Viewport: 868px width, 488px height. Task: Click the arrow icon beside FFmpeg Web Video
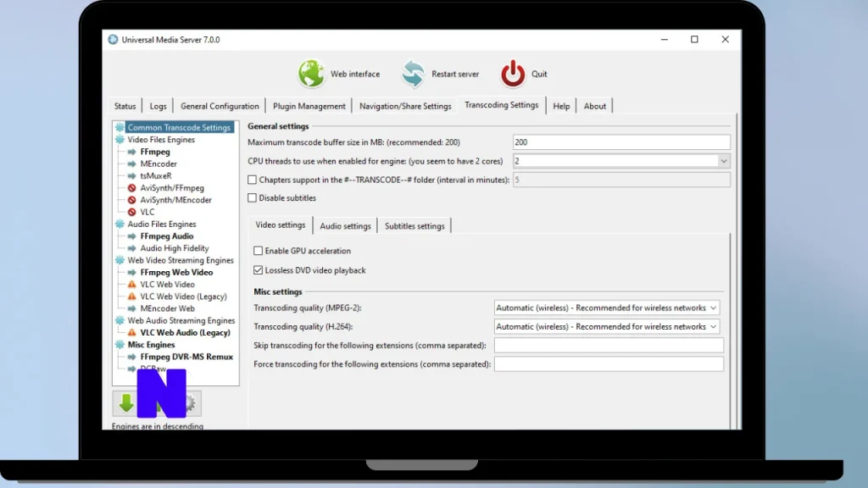coord(131,272)
